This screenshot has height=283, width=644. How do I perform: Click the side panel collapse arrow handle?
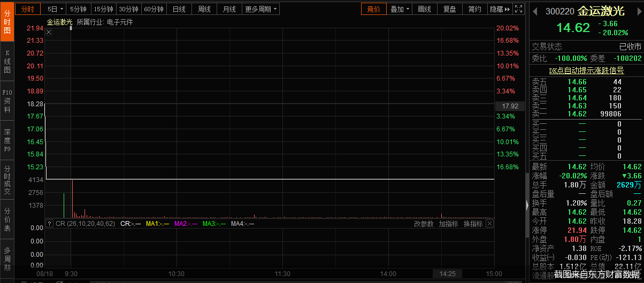point(527,205)
